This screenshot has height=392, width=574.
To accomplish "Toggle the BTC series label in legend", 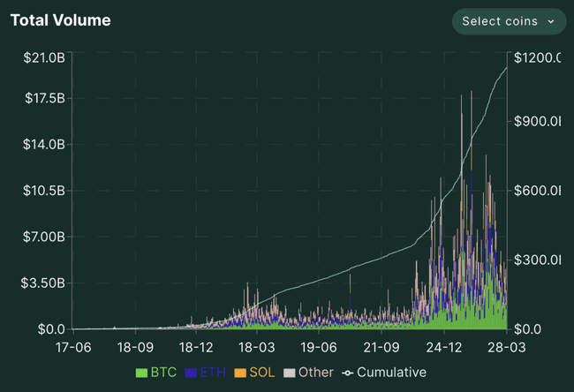I will 163,373.
